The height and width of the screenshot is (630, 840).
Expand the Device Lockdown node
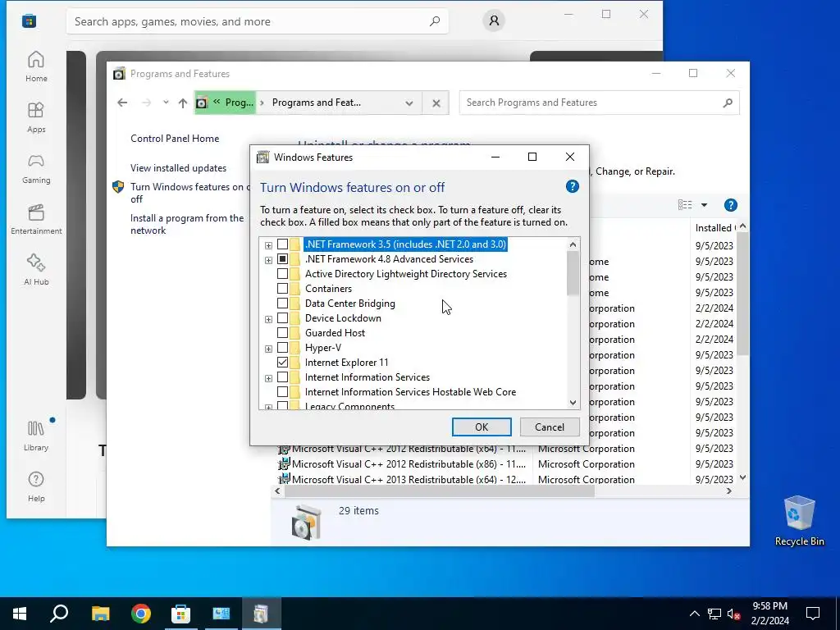pos(268,319)
